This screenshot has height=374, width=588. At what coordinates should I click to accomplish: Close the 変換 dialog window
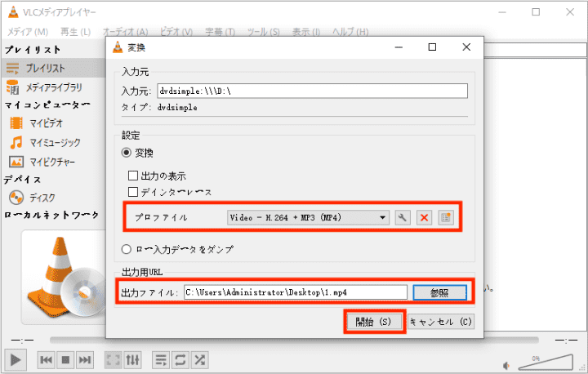point(466,47)
